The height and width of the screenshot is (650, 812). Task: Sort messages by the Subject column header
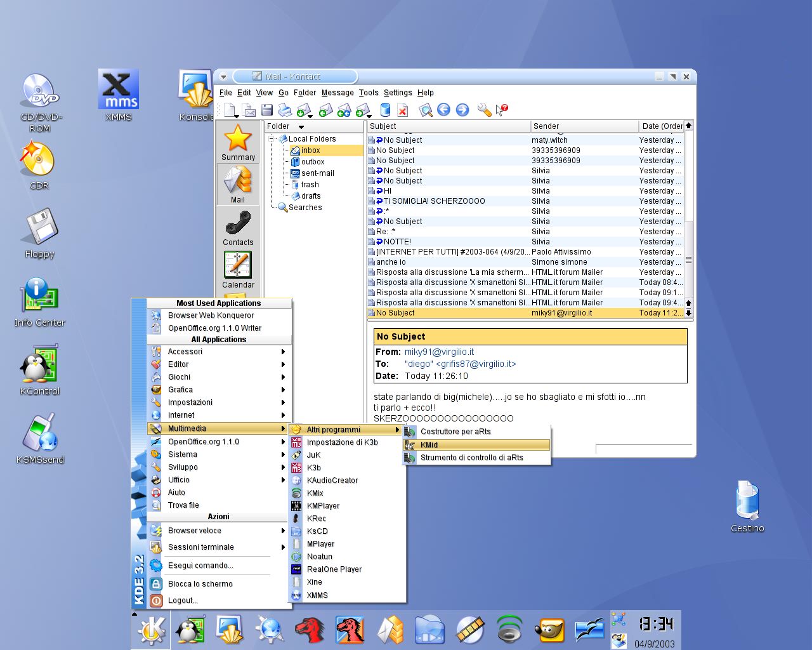[x=449, y=126]
